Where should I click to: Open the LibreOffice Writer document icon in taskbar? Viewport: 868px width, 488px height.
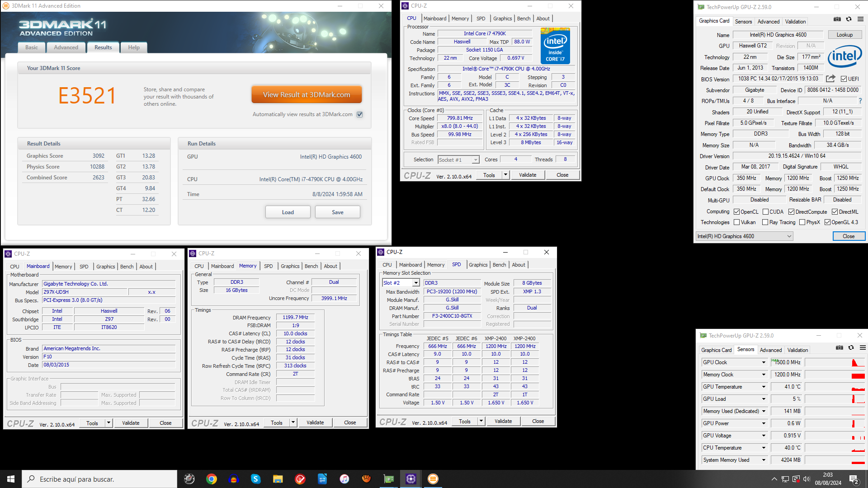(x=322, y=479)
